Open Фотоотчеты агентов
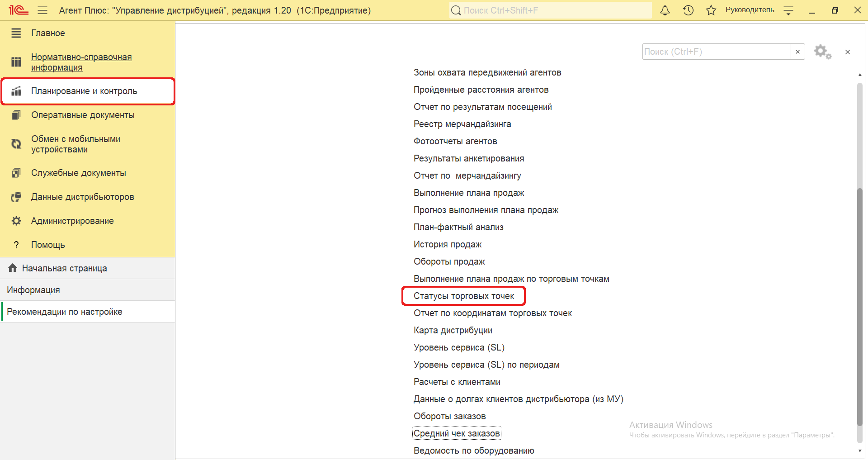This screenshot has height=460, width=868. pos(455,141)
